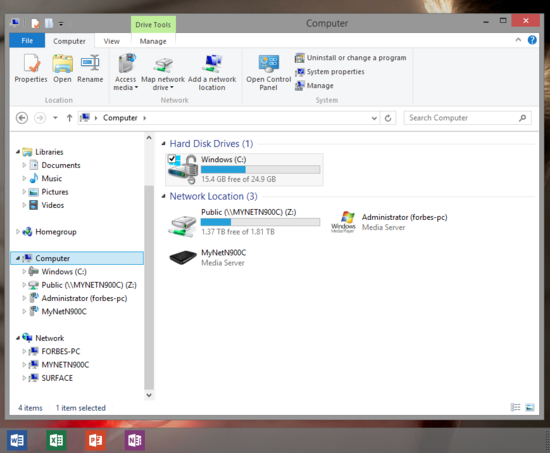Screen dimensions: 550x453
Task: Open System properties
Action: (x=330, y=72)
